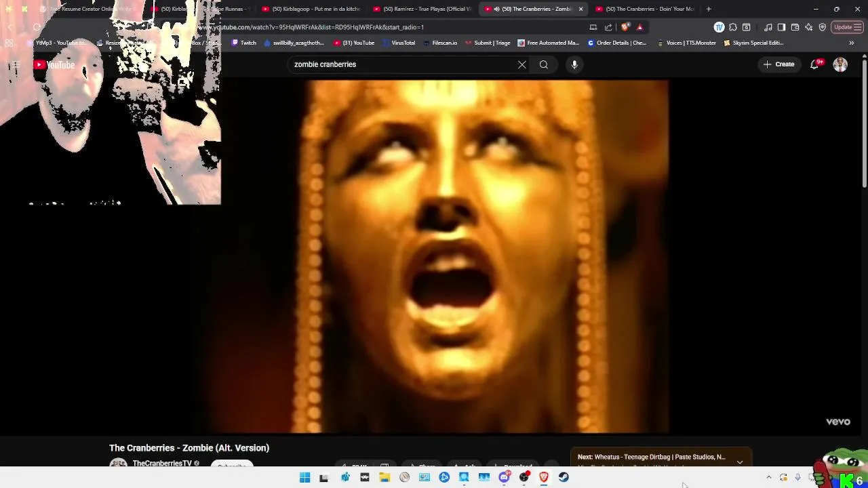This screenshot has width=868, height=488.
Task: Click Next: Wheatus - Teenage Dirtbag entry
Action: [652, 457]
